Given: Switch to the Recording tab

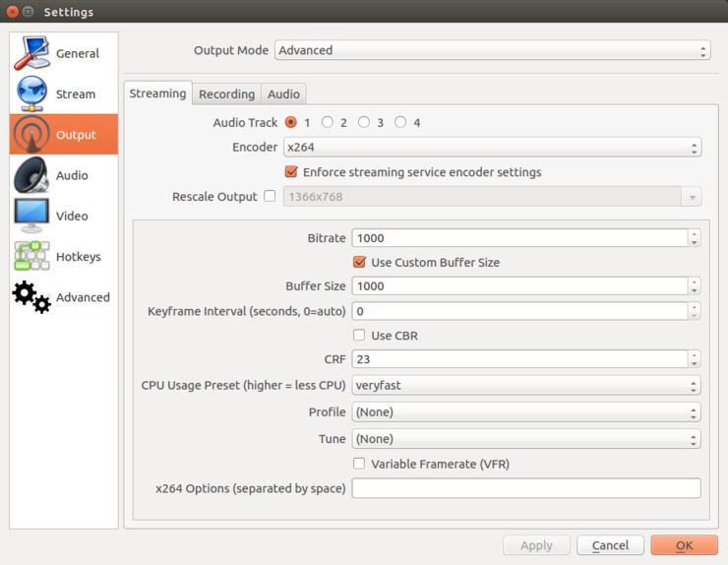Looking at the screenshot, I should 226,94.
